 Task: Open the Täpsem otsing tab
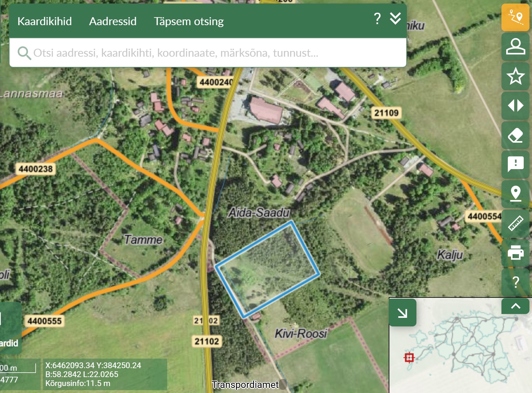click(x=189, y=21)
